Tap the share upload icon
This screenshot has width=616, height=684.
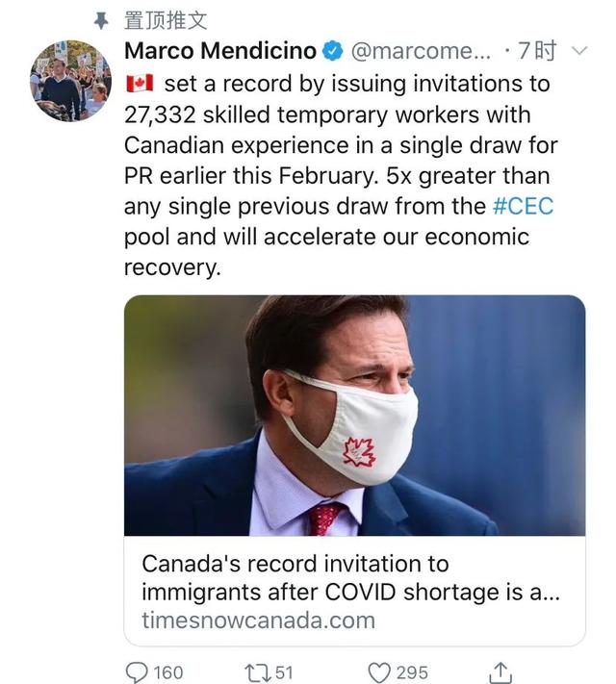click(500, 671)
